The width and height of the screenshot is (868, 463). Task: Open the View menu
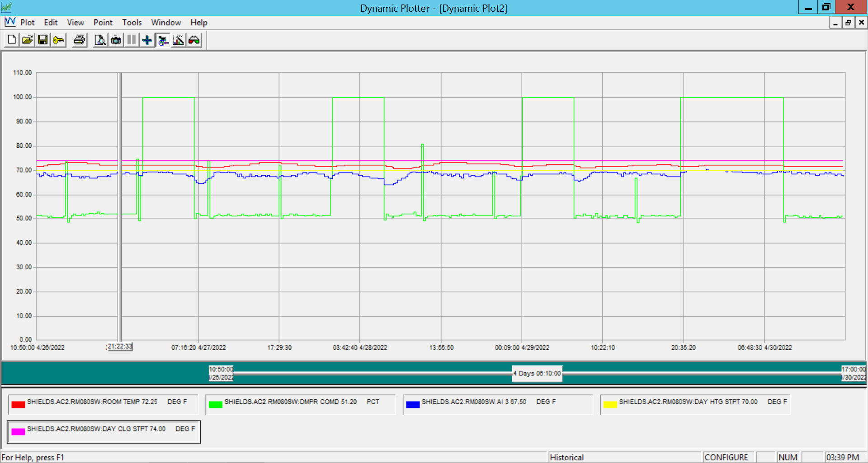pyautogui.click(x=75, y=22)
